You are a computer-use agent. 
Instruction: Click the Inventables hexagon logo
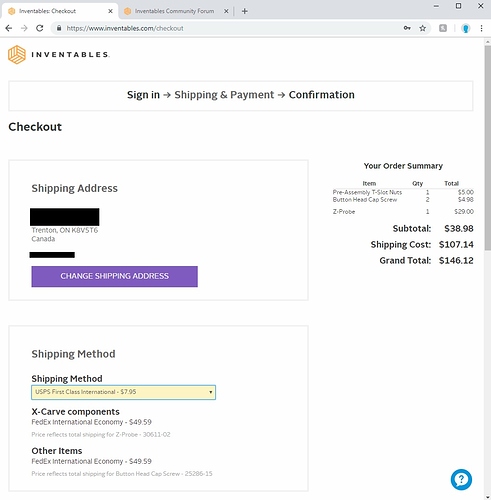click(x=17, y=54)
